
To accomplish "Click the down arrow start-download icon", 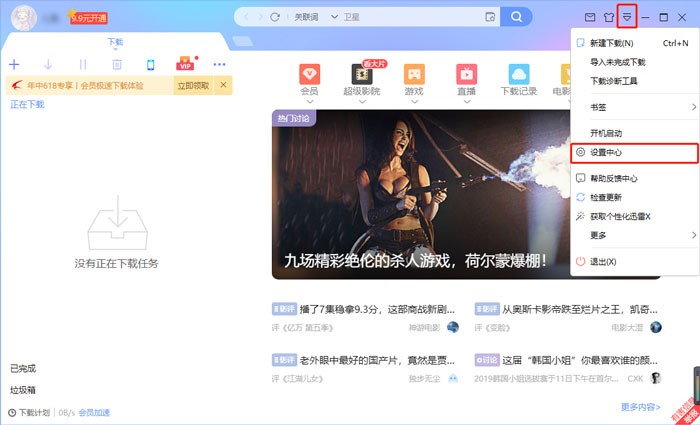I will pyautogui.click(x=48, y=65).
